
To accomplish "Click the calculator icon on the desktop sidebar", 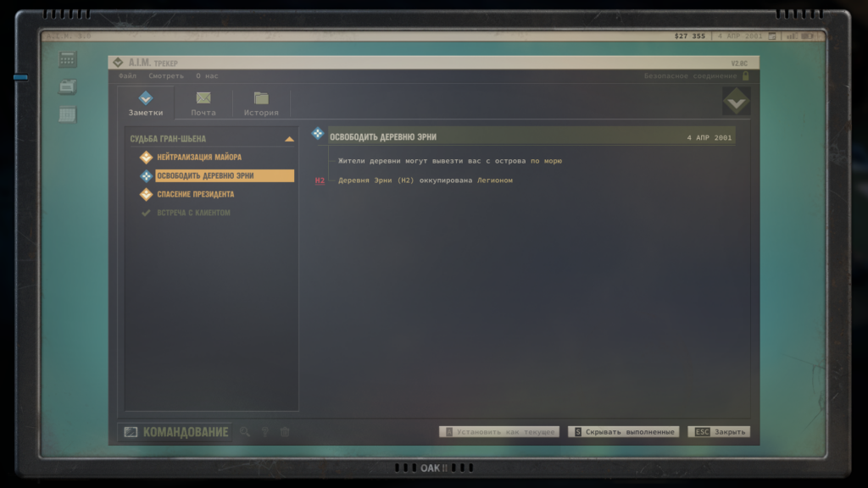I will (68, 59).
